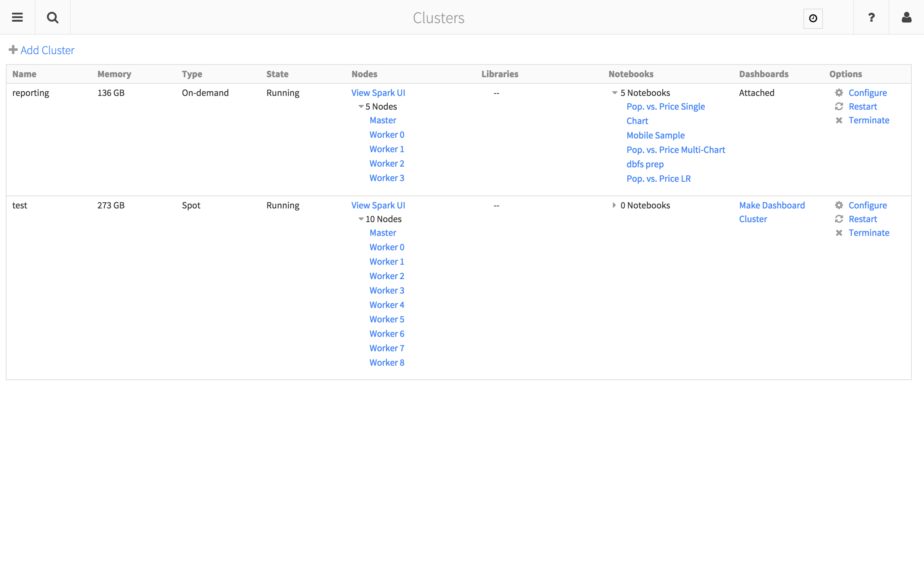The height and width of the screenshot is (577, 924).
Task: Collapse the 5 Notebooks list
Action: [x=615, y=93]
